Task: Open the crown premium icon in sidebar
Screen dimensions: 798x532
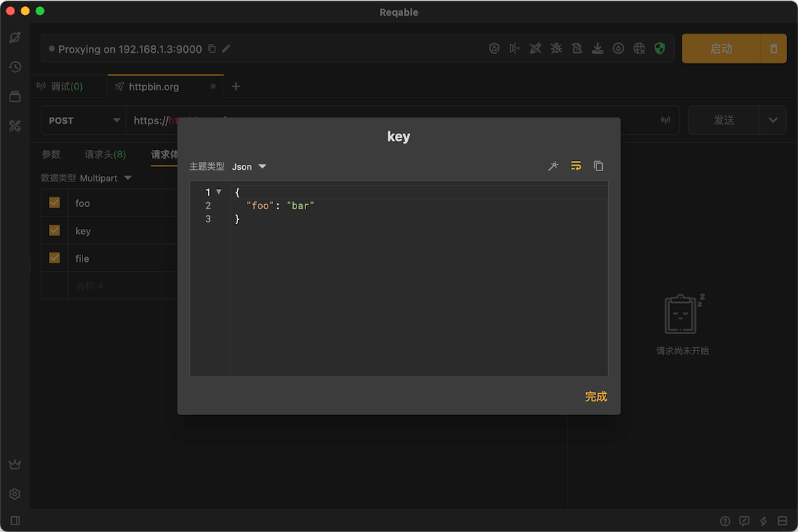Action: point(14,464)
